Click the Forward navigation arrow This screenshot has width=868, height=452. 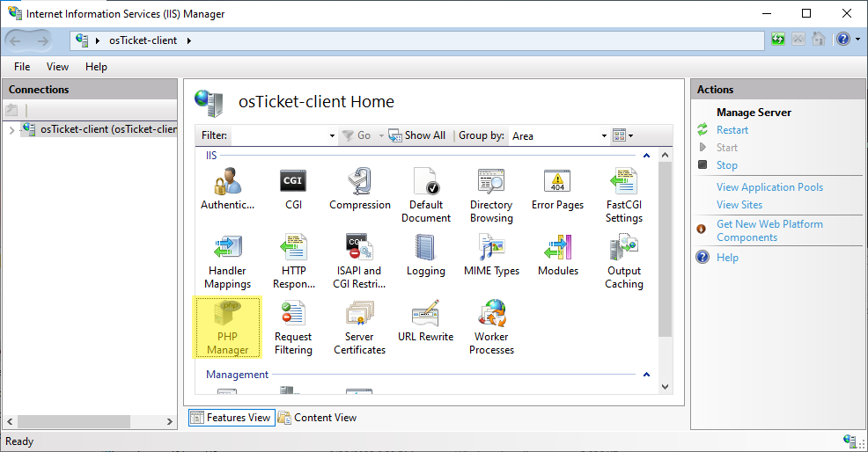pos(42,40)
